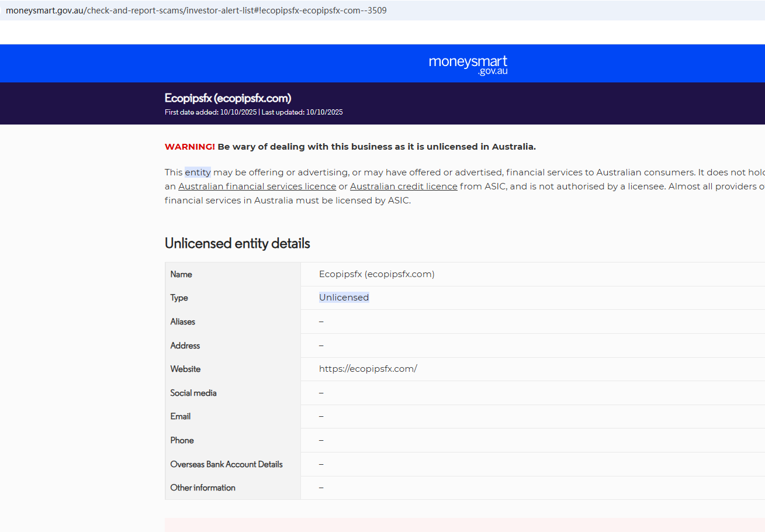
Task: Open the Australian credit licence link
Action: tap(403, 186)
